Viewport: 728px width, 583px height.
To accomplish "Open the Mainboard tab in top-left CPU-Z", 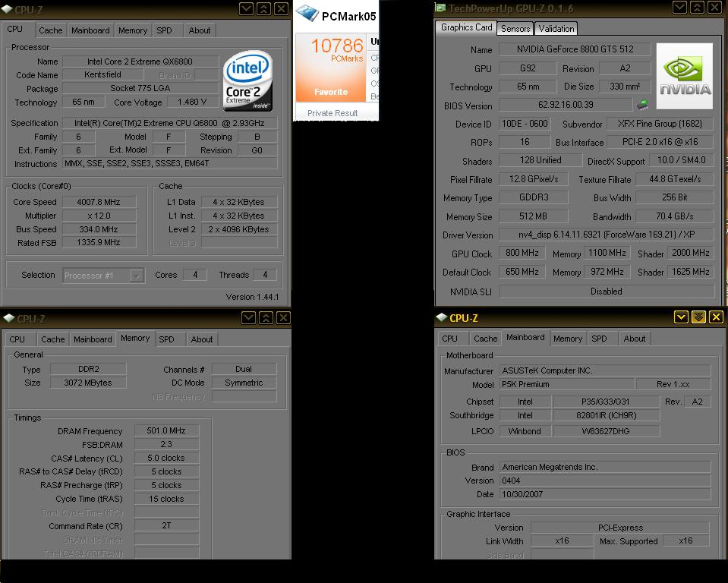I will point(90,30).
